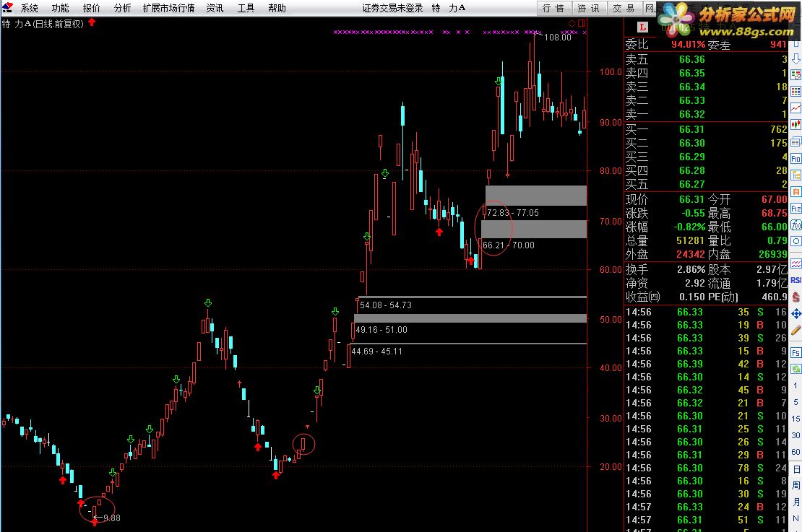Image resolution: width=802 pixels, height=532 pixels.
Task: Select the 5-minute period button
Action: [x=796, y=402]
